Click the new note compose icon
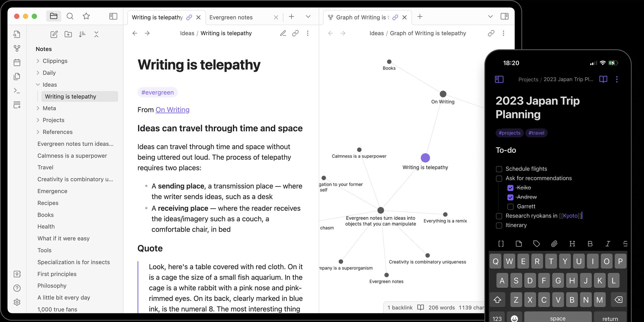 (54, 35)
